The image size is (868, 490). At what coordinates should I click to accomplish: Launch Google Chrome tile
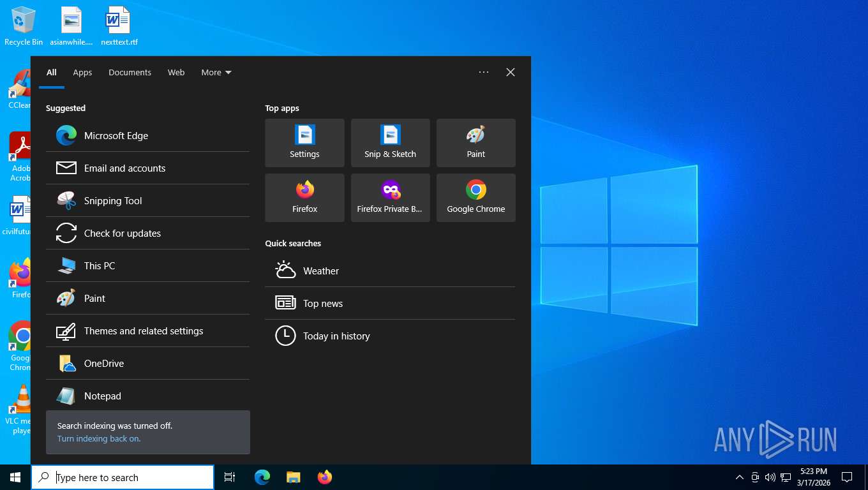pyautogui.click(x=475, y=198)
